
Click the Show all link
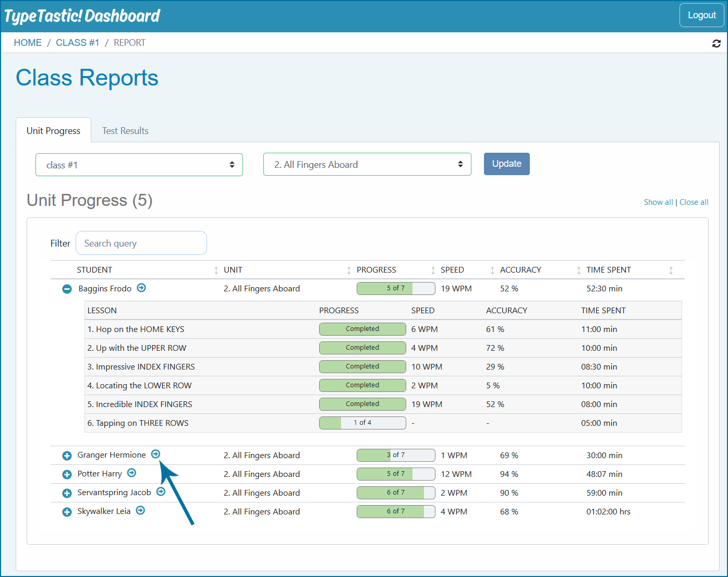coord(658,202)
